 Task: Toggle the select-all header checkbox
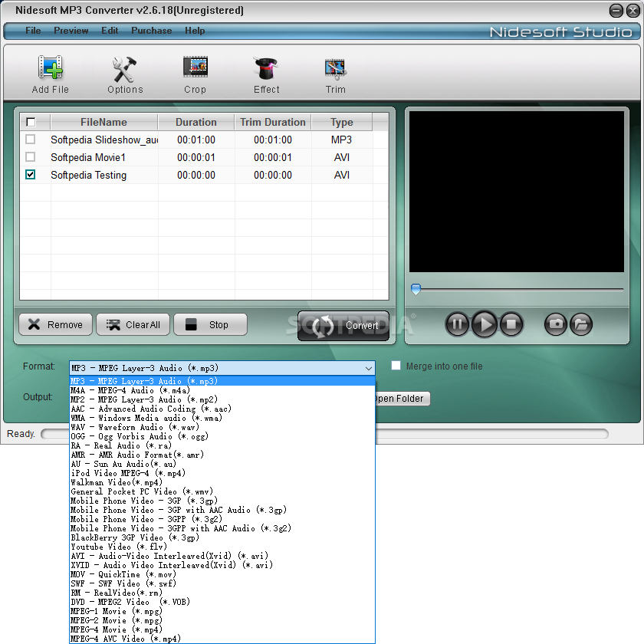(31, 122)
